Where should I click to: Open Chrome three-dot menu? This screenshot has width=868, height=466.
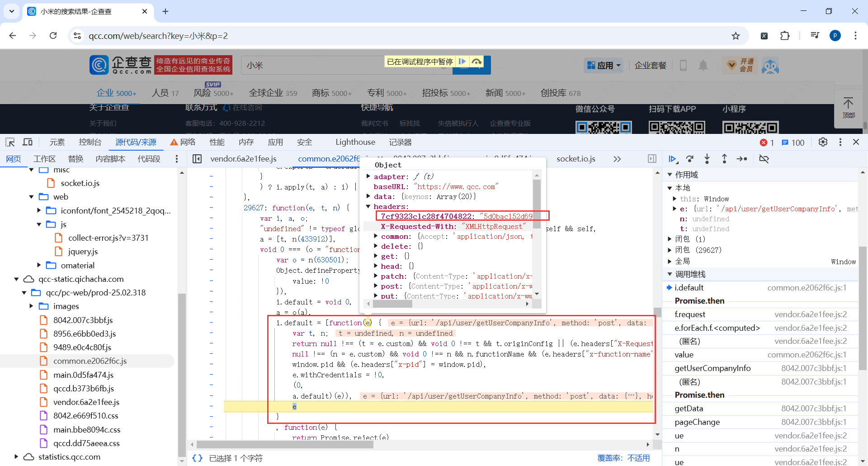[855, 36]
